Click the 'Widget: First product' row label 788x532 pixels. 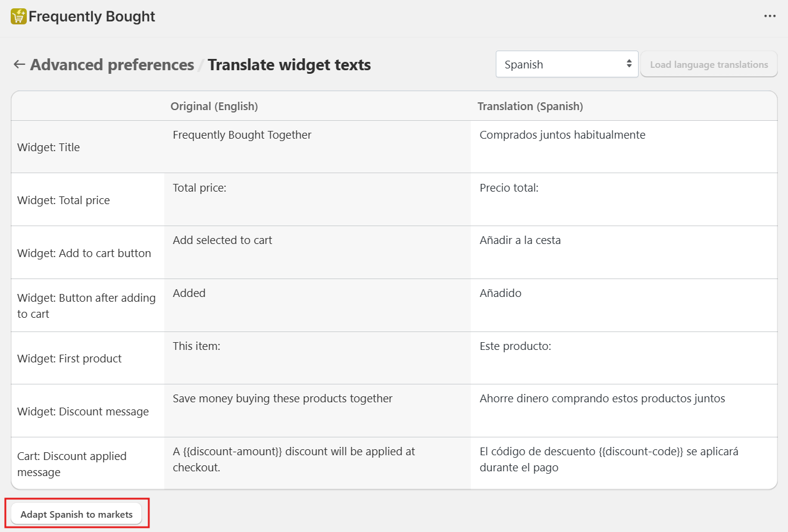[x=70, y=358]
